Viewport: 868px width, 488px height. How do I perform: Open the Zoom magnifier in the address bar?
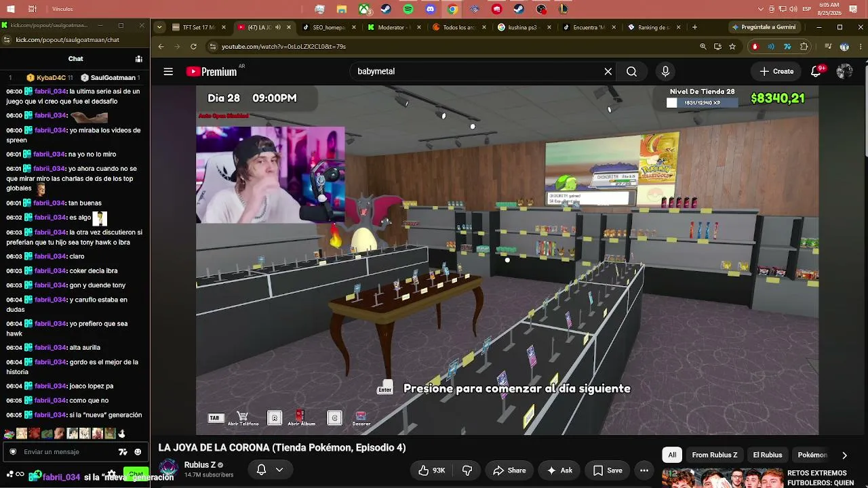click(703, 47)
